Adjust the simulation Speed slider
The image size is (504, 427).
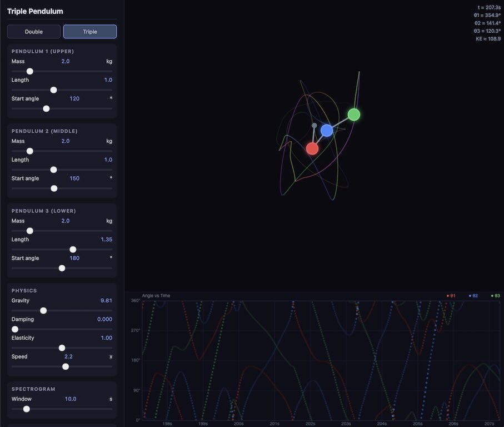click(x=65, y=366)
